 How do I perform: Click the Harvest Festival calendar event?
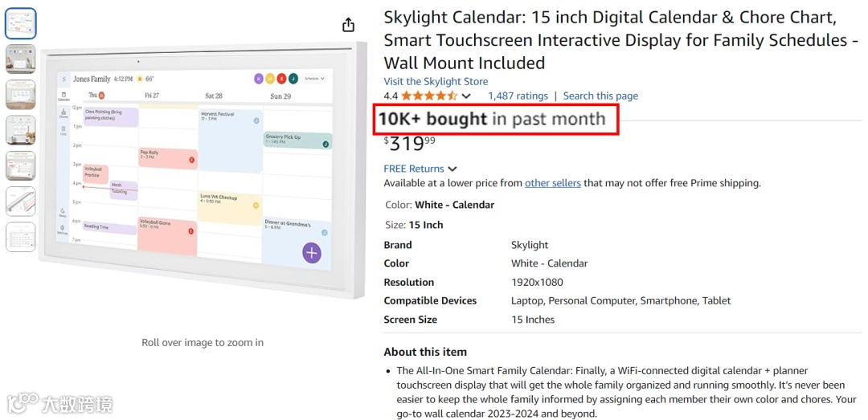pos(229,141)
